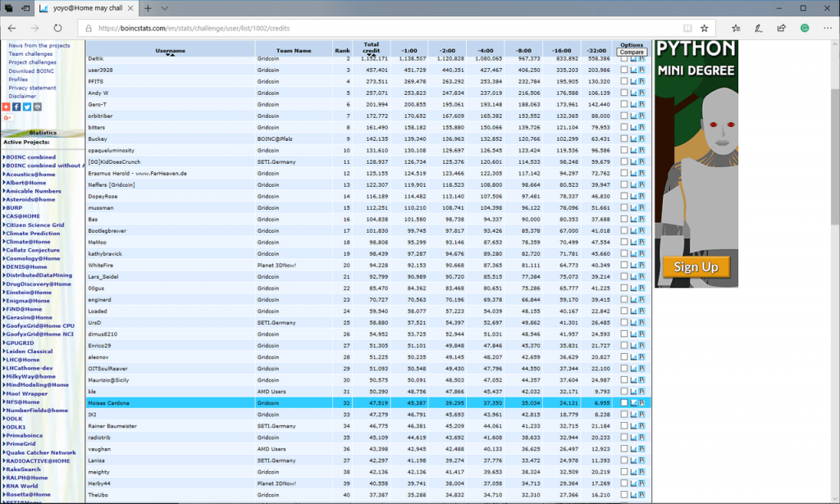Open the chart icon in Buckey row

click(634, 139)
